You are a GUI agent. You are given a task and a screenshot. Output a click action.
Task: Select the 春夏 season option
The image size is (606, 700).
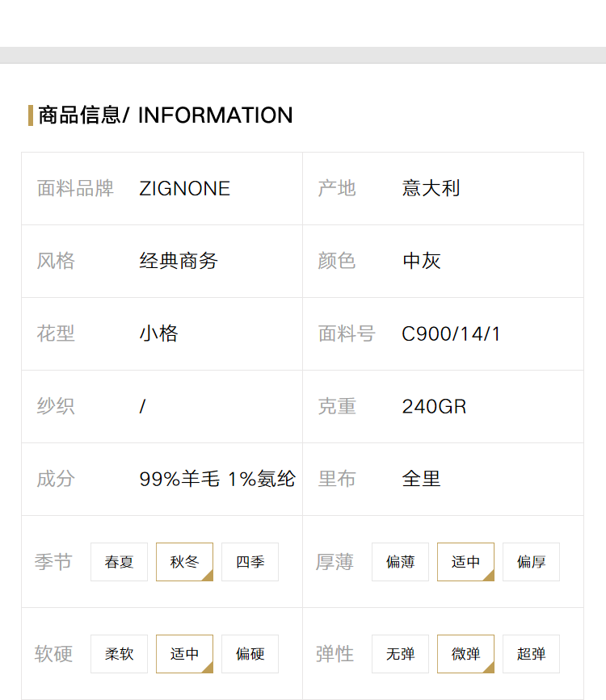[x=119, y=562]
